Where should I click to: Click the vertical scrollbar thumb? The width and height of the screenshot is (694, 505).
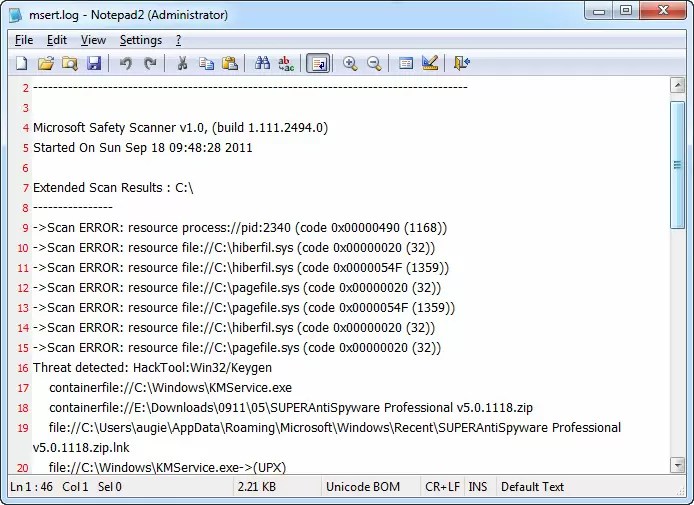click(678, 165)
